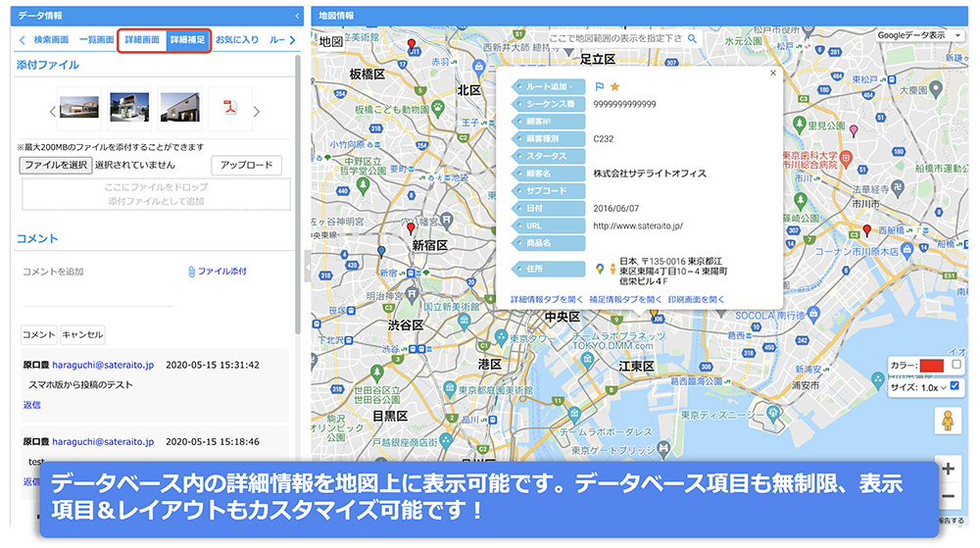
Task: Open the サイズ 1.0x dropdown
Action: (x=934, y=388)
